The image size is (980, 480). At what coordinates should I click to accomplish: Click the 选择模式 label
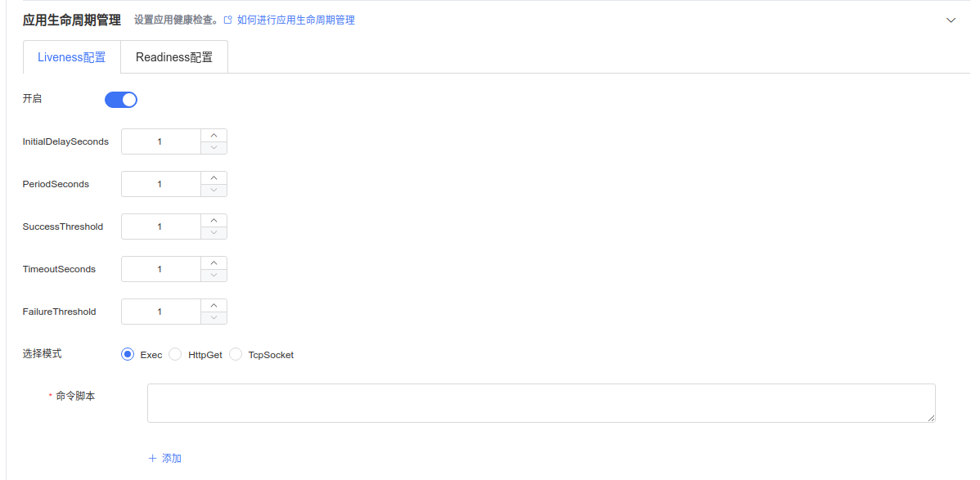(x=42, y=354)
